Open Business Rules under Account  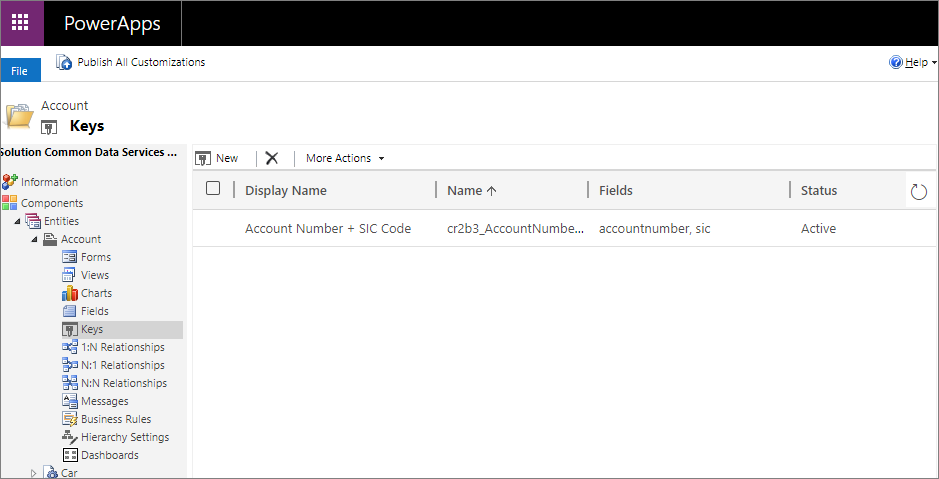(116, 419)
